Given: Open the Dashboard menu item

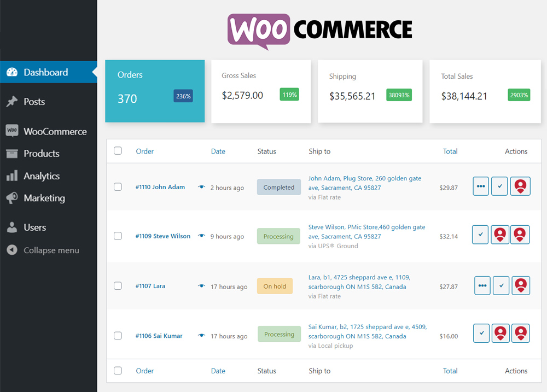Looking at the screenshot, I should point(49,72).
